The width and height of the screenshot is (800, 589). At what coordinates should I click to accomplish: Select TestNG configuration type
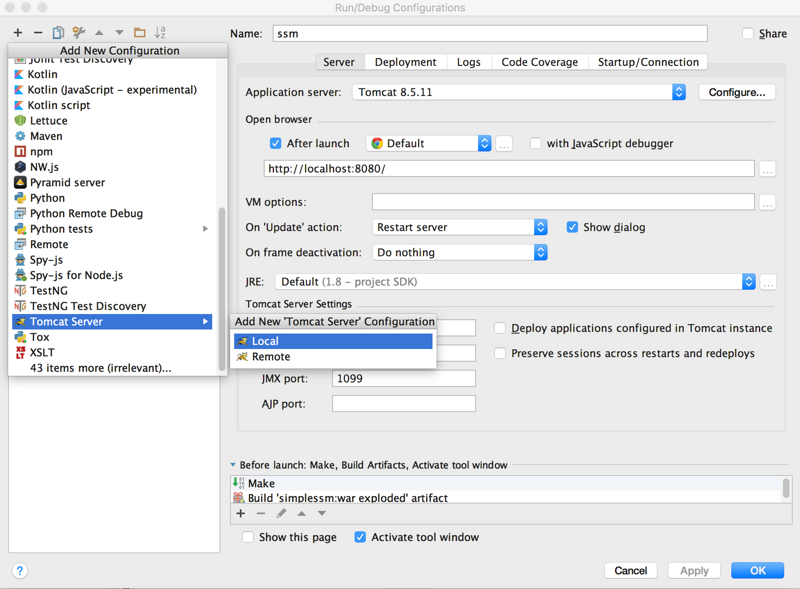point(112,290)
